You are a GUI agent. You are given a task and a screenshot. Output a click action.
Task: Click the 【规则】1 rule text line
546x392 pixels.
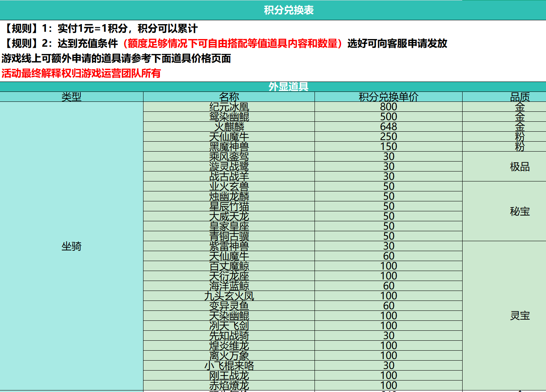pos(107,28)
